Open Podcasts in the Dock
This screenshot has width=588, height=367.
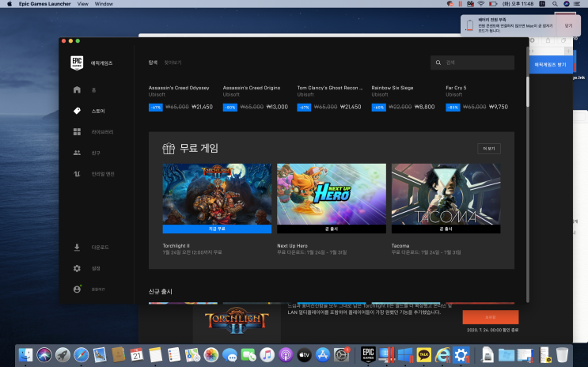(x=286, y=354)
